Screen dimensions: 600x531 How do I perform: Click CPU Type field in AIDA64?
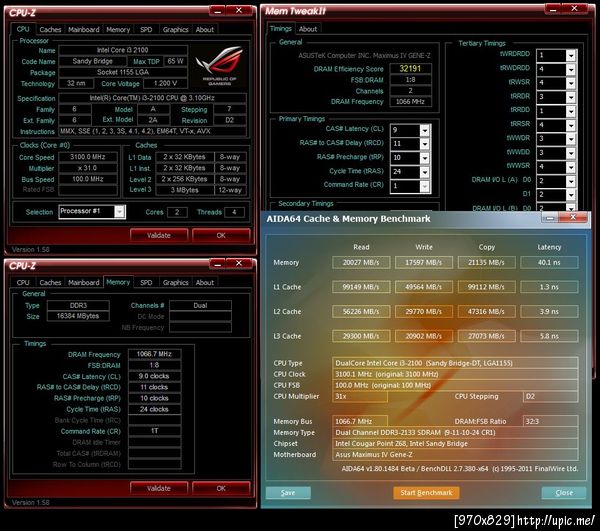tap(455, 363)
